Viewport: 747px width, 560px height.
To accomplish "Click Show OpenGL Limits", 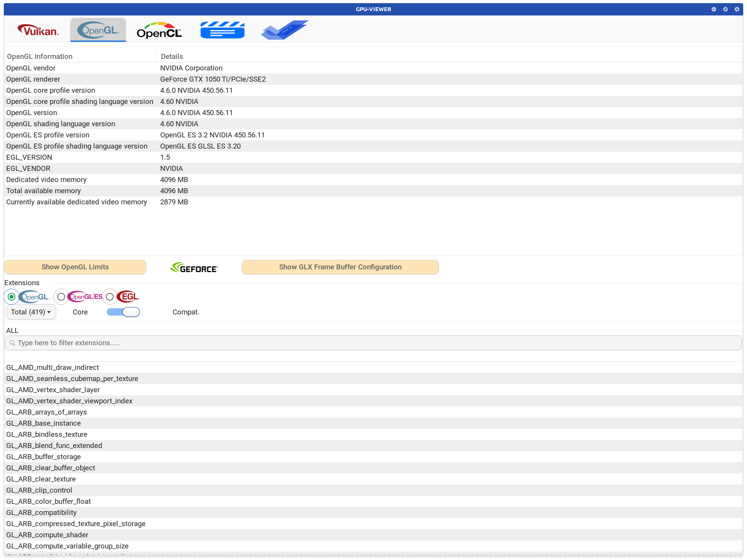I will pos(75,267).
